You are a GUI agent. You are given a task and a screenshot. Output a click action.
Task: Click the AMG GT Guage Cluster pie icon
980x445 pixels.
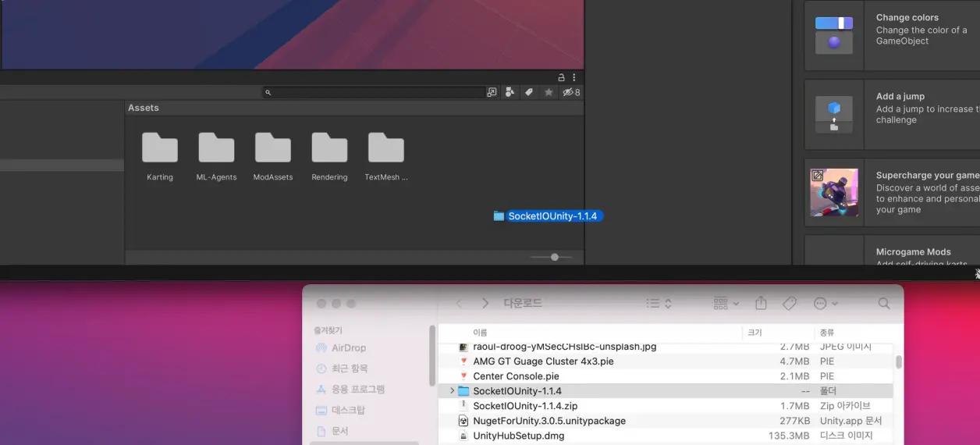pos(463,361)
